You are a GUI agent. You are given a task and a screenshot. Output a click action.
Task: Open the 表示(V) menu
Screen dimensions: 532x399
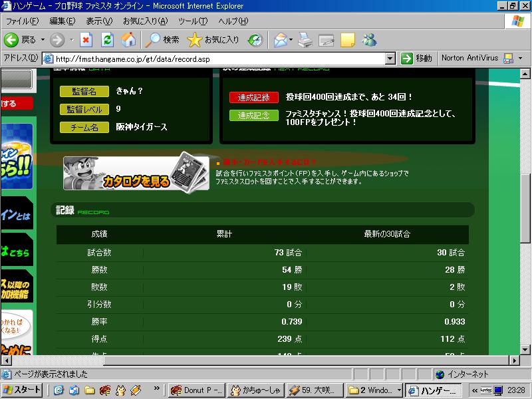99,21
